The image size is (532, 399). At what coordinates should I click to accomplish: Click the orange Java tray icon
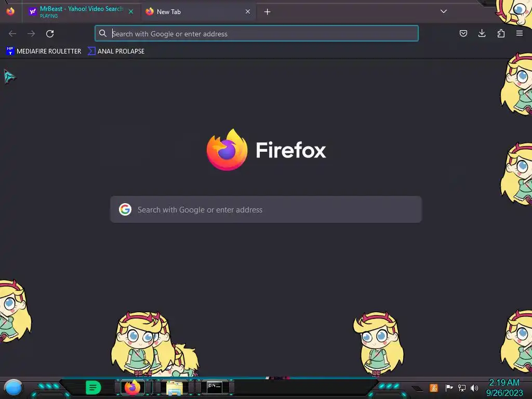(434, 388)
